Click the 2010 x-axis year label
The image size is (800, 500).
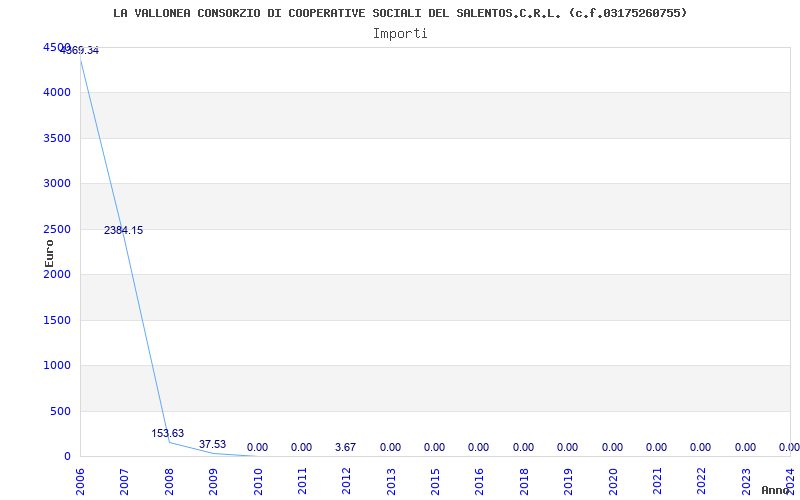tap(258, 481)
